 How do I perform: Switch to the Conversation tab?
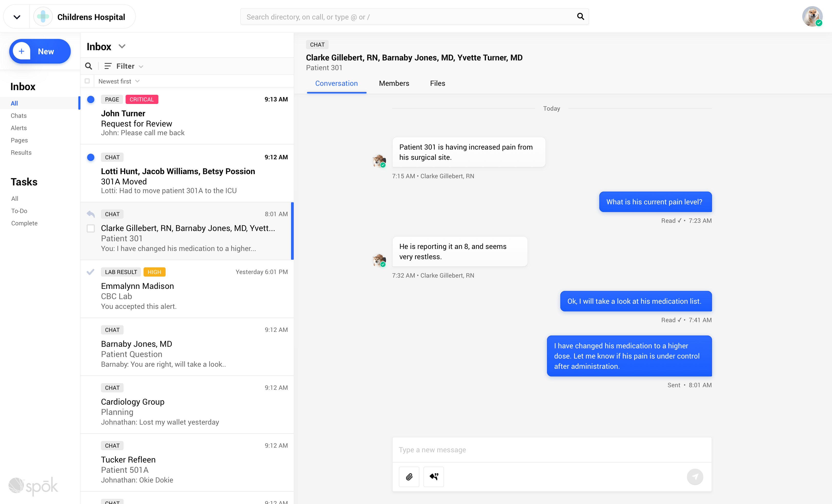[336, 83]
